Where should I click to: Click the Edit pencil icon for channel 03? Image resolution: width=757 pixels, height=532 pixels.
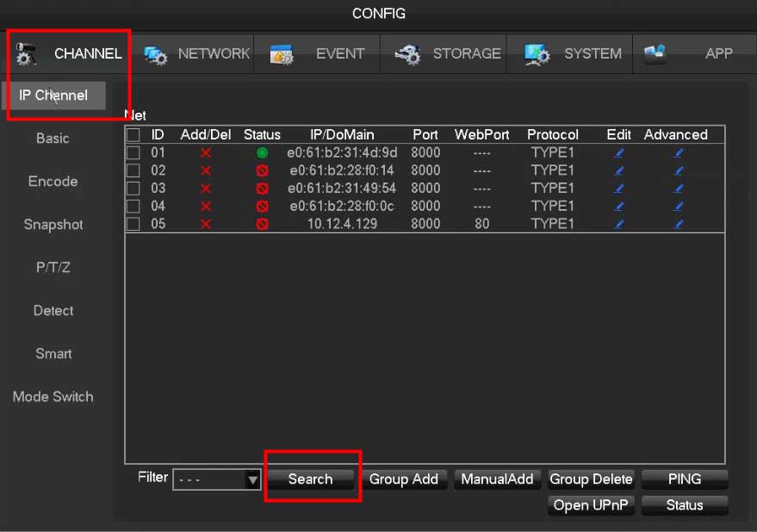pyautogui.click(x=618, y=189)
